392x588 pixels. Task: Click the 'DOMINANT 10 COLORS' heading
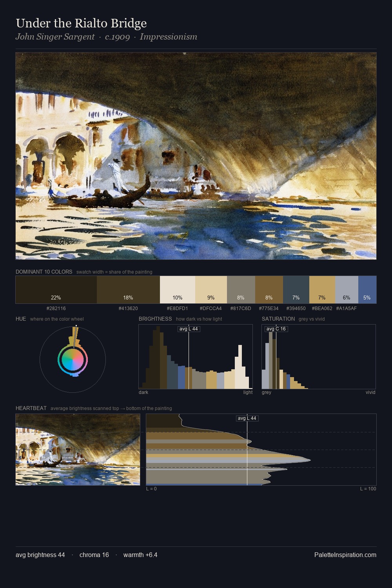pos(44,272)
